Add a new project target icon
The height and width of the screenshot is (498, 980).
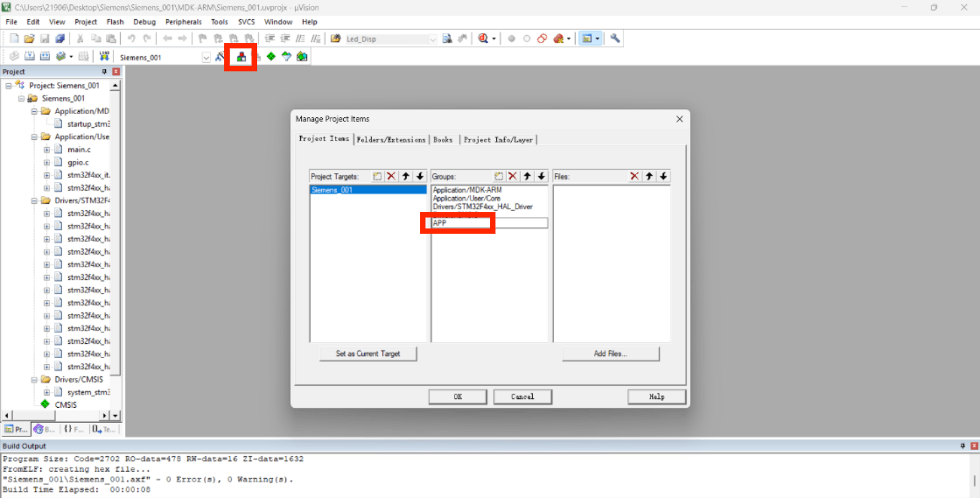click(x=377, y=176)
